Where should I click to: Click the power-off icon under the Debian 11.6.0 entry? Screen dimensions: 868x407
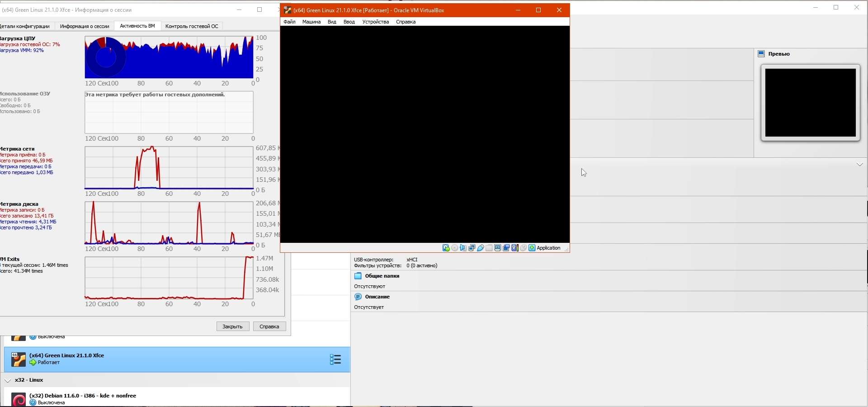pos(33,402)
